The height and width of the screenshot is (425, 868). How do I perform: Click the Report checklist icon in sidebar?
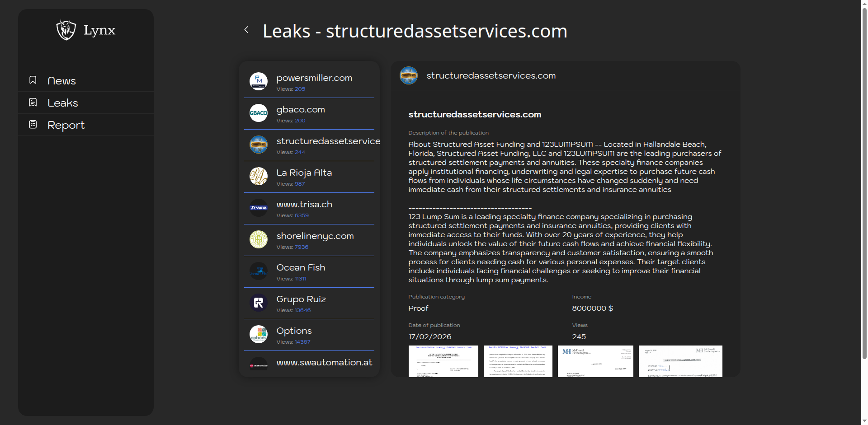(33, 124)
